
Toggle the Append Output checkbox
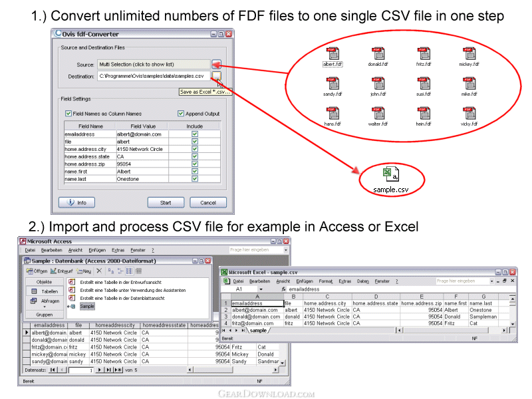point(181,113)
